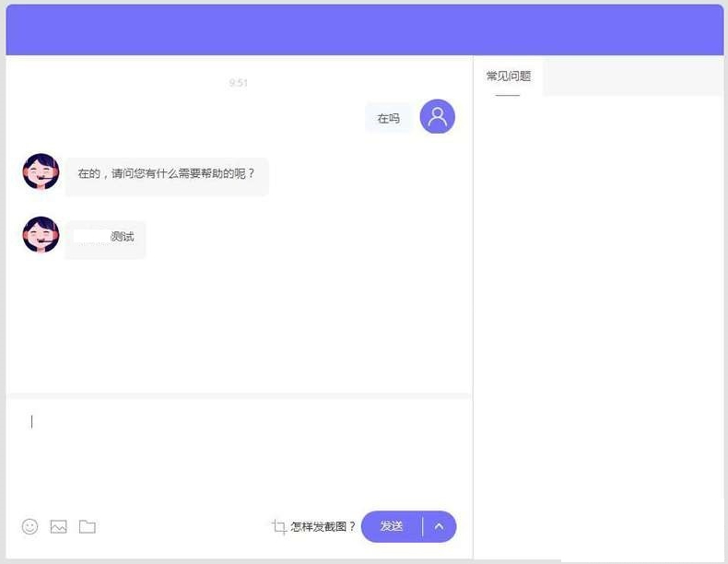Click the empty FAQ panel content area

point(599,323)
